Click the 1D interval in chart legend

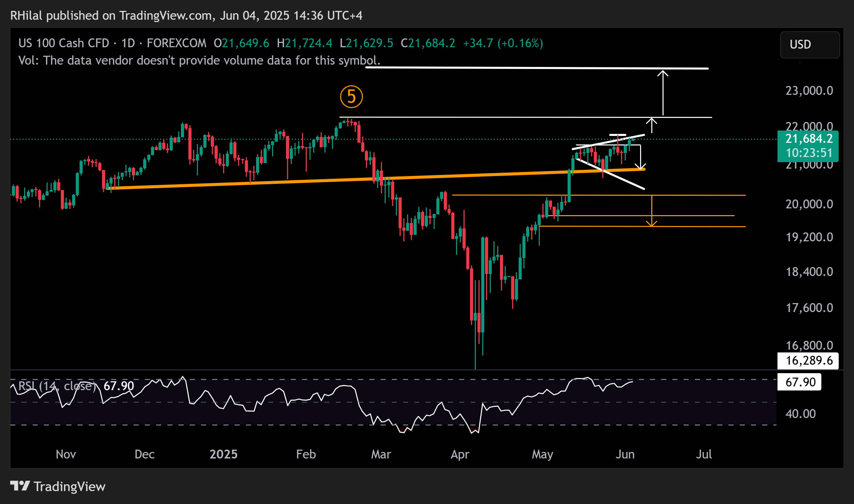(128, 43)
